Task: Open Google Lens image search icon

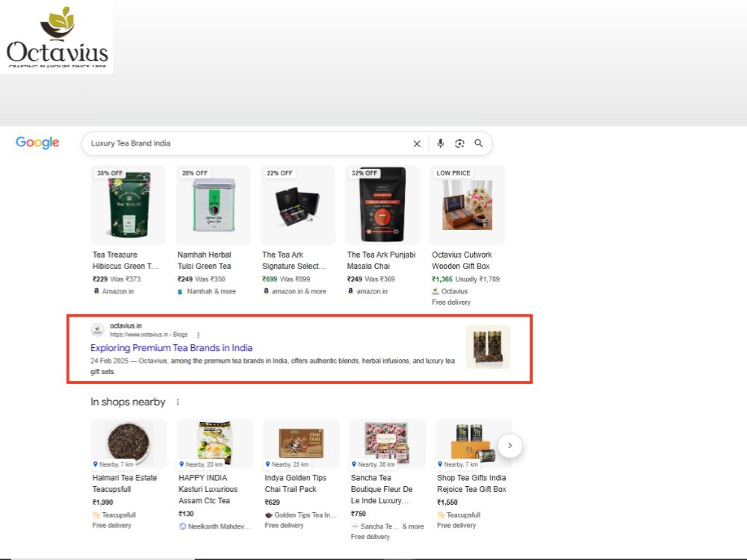Action: click(459, 143)
